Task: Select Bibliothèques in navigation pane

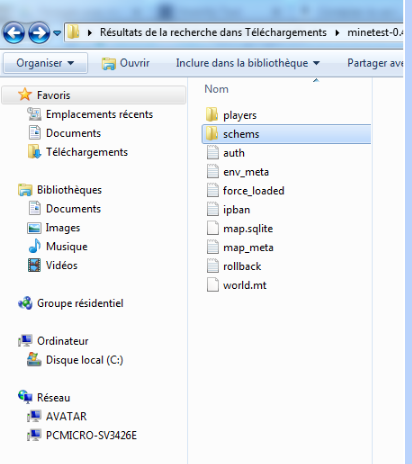Action: (x=69, y=190)
